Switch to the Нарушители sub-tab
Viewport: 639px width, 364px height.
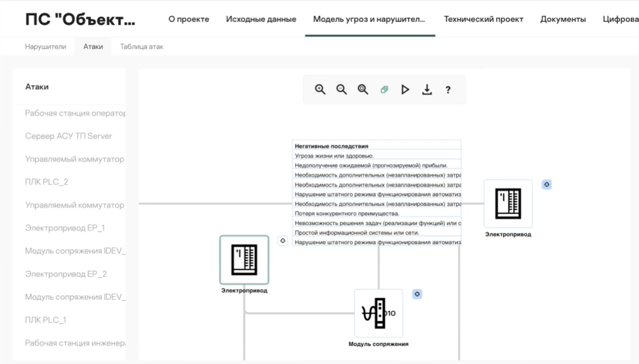tap(46, 46)
